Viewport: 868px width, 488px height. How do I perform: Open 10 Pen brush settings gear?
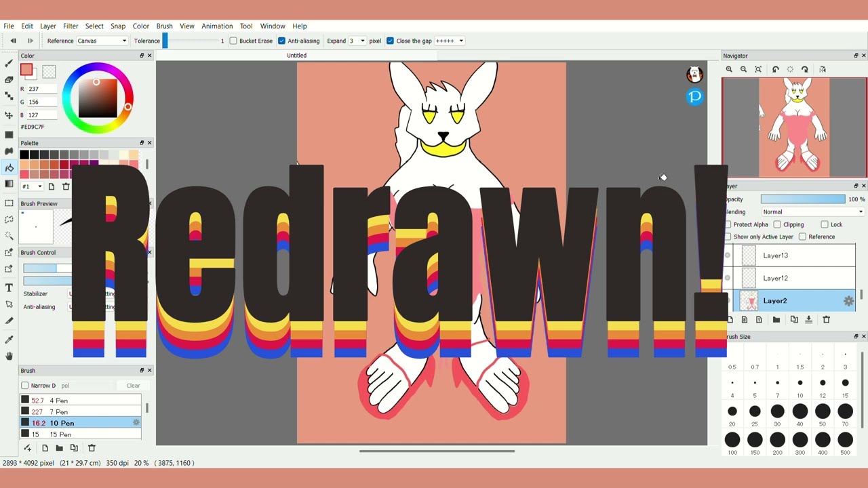[x=136, y=422]
